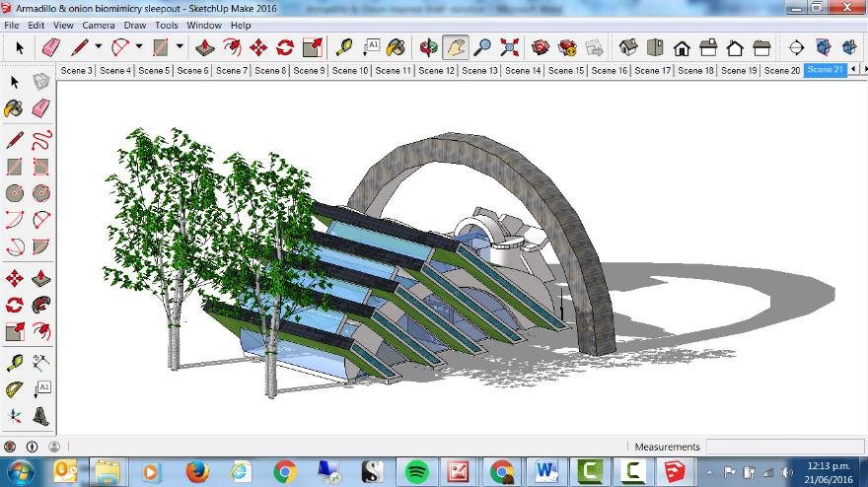
Task: Expand the Rectangle shape tool dropdown arrow
Action: (180, 47)
